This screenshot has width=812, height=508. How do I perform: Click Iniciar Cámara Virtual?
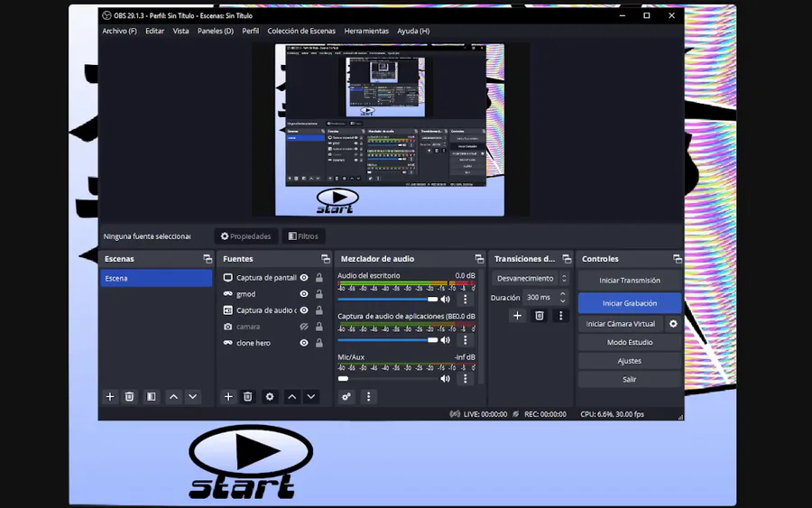(621, 324)
